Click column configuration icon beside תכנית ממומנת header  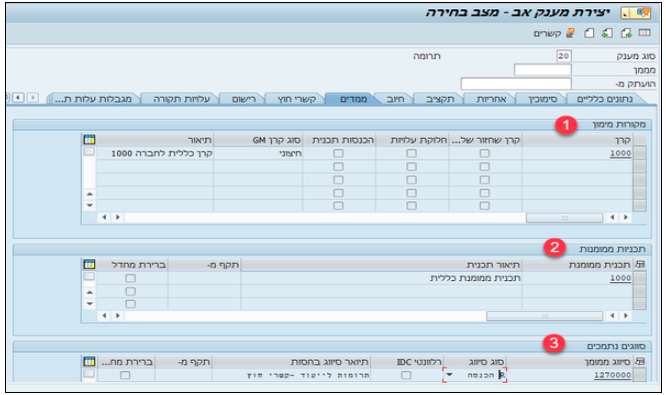point(640,265)
